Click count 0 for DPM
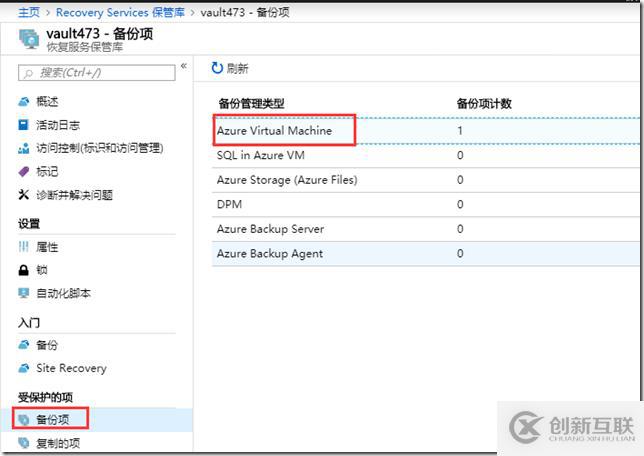Viewport: 644px width, 456px height. tap(460, 204)
